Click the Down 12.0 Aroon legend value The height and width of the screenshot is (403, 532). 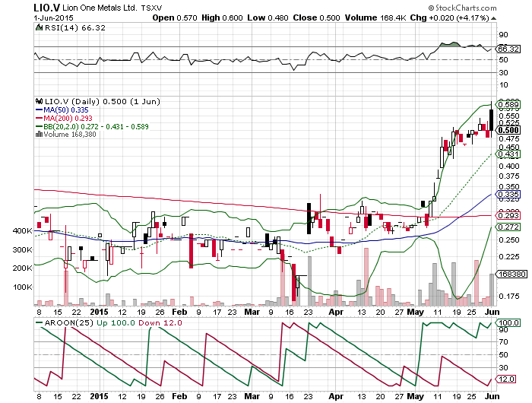160,323
